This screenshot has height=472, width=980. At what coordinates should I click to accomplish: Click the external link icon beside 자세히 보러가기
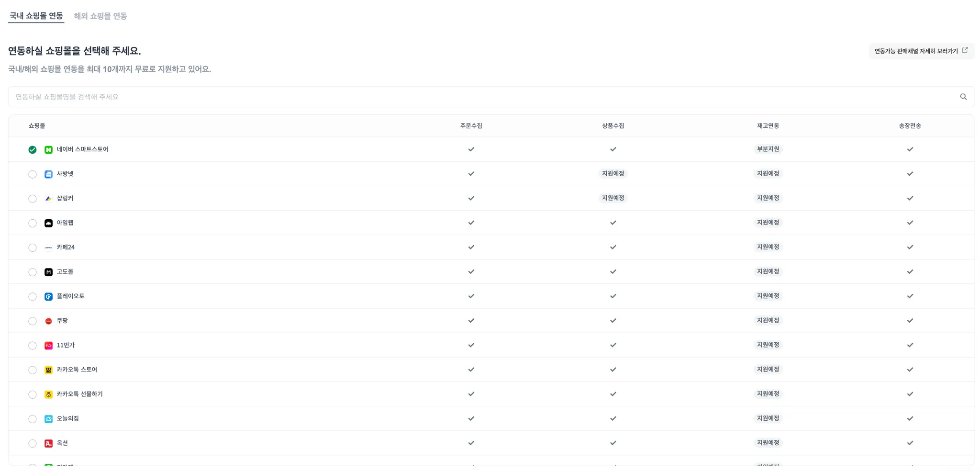pos(965,50)
